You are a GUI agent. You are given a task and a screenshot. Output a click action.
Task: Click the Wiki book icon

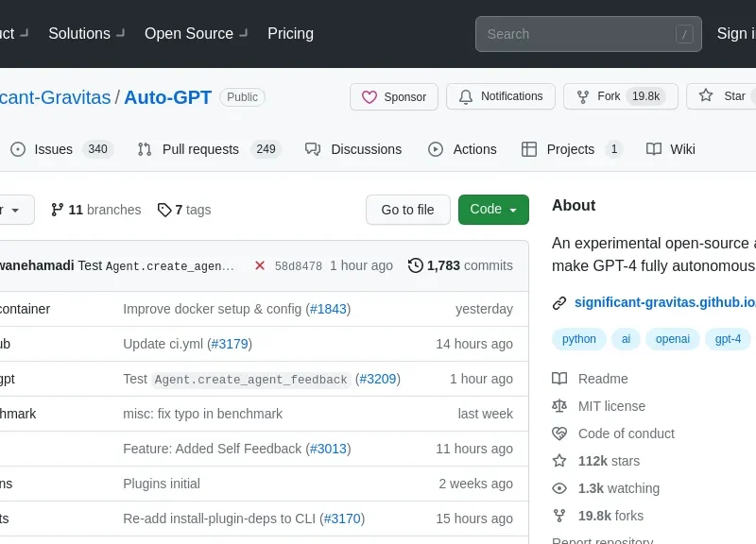coord(654,149)
